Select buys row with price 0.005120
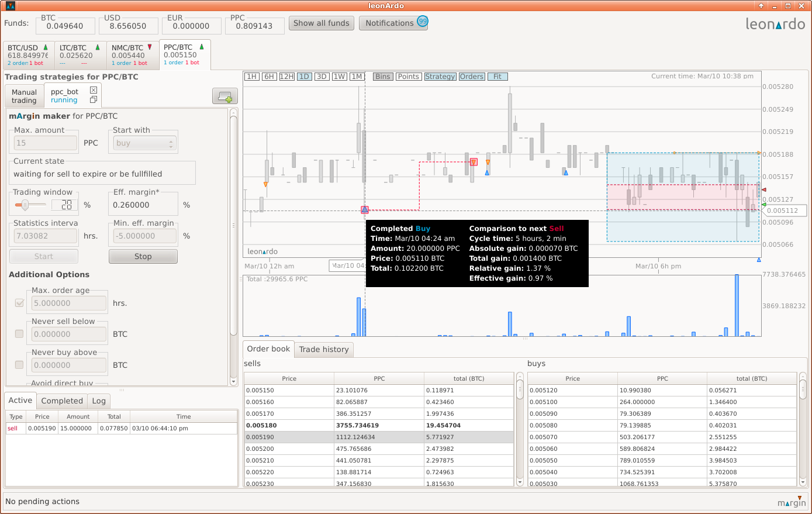 (x=662, y=390)
